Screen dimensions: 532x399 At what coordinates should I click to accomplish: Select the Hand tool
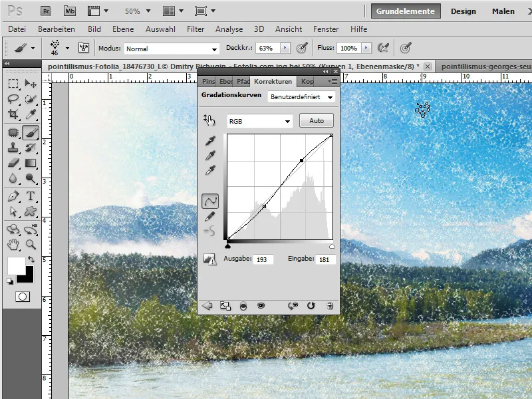pyautogui.click(x=13, y=245)
